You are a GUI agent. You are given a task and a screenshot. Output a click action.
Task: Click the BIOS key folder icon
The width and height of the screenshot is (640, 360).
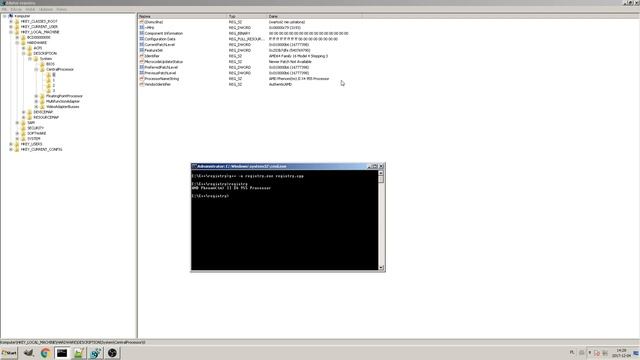(42, 64)
